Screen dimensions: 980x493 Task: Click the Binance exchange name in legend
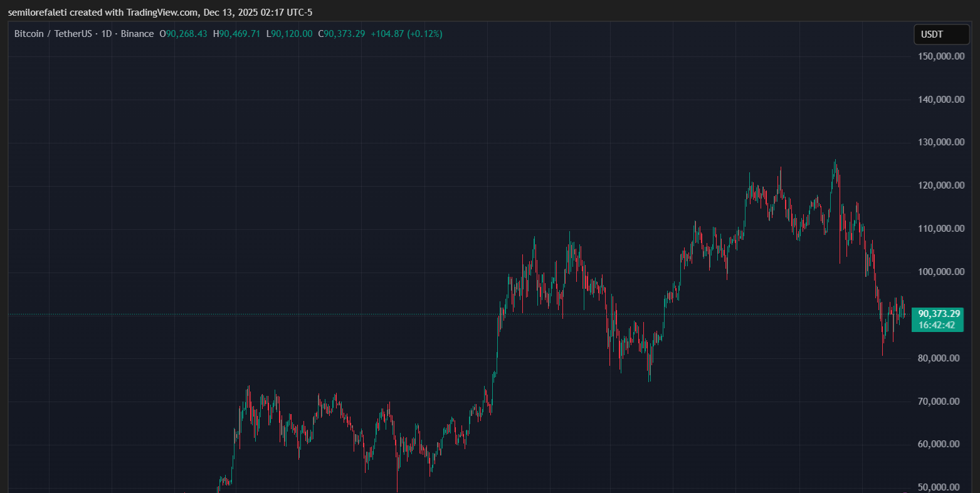[x=137, y=34]
